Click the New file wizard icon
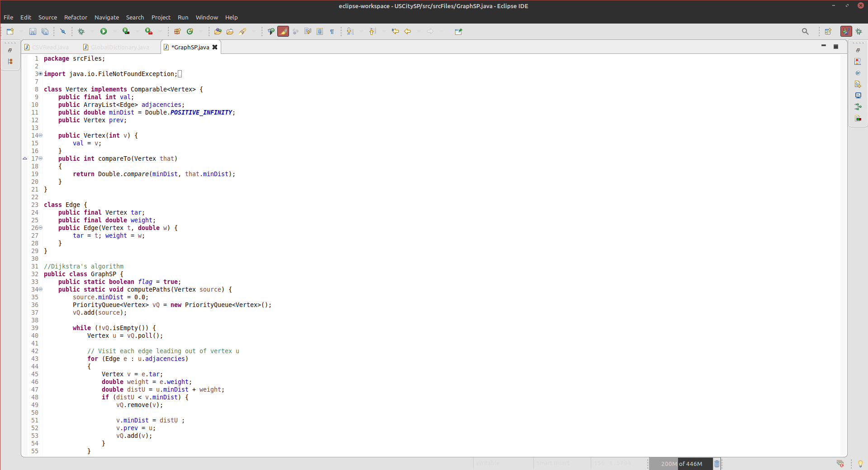Image resolution: width=868 pixels, height=470 pixels. [x=10, y=31]
